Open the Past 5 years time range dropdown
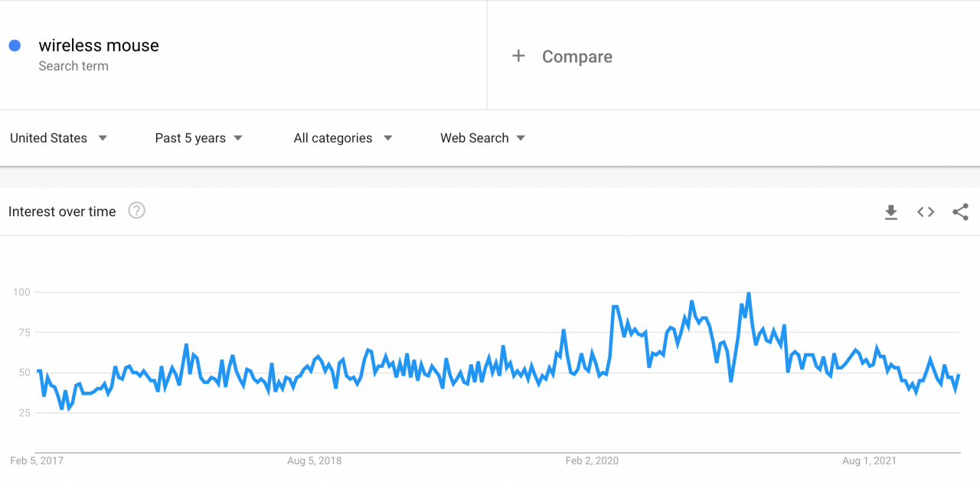Viewport: 980px width, 482px height. tap(198, 138)
